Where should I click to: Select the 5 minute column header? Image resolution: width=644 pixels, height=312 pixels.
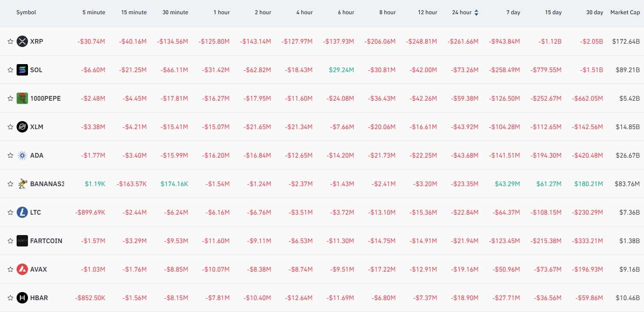tap(94, 12)
